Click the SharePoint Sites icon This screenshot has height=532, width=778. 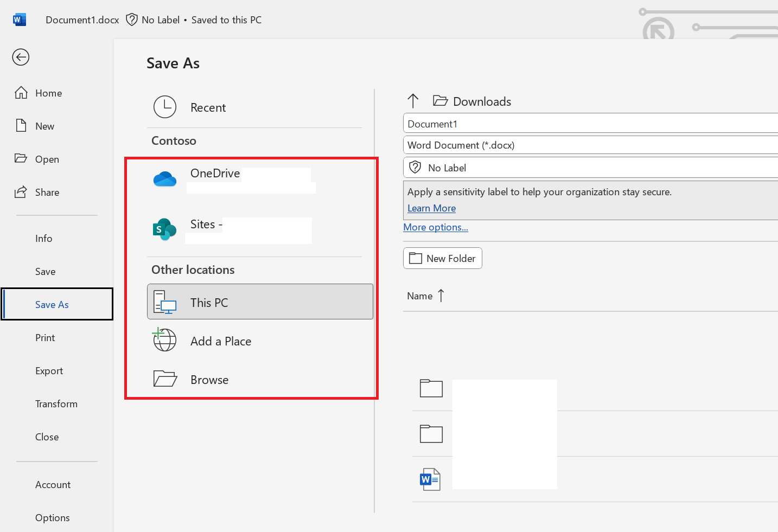(164, 229)
